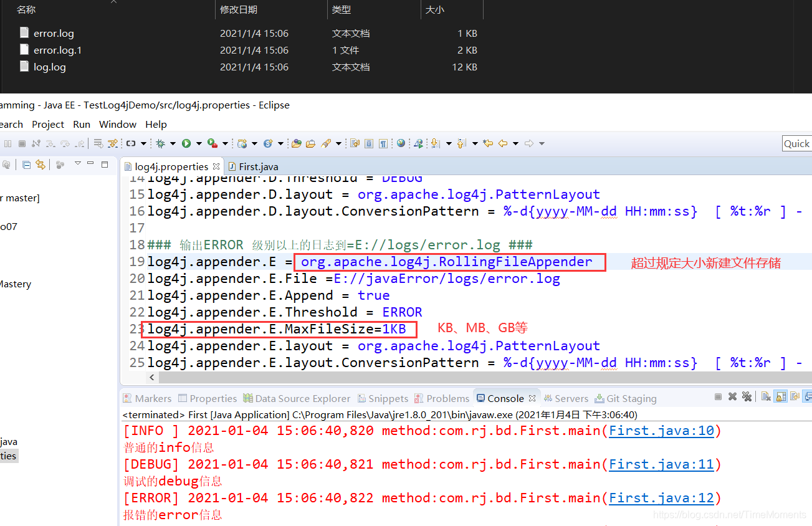Screen dimensions: 812x526
Task: Toggle Block Selection Mode
Action: 369,143
